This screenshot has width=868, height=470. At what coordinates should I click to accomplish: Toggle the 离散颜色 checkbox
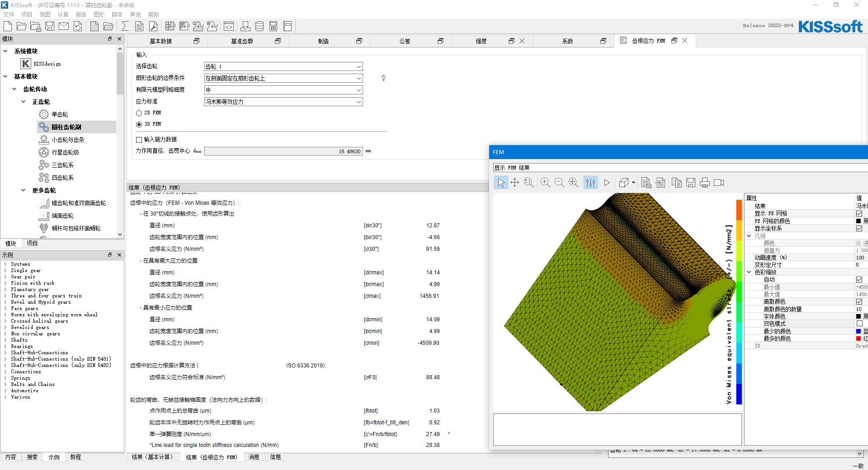tap(859, 301)
